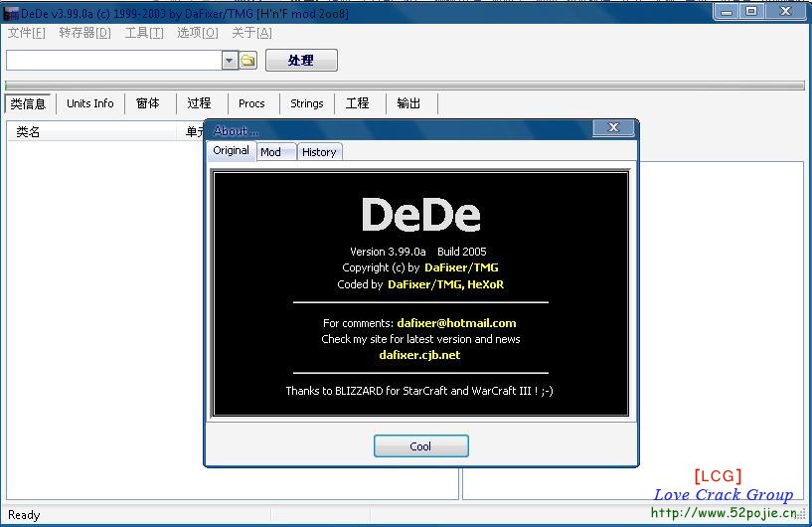Click the 类名 column header
Viewport: 812px width, 527px height.
click(93, 132)
